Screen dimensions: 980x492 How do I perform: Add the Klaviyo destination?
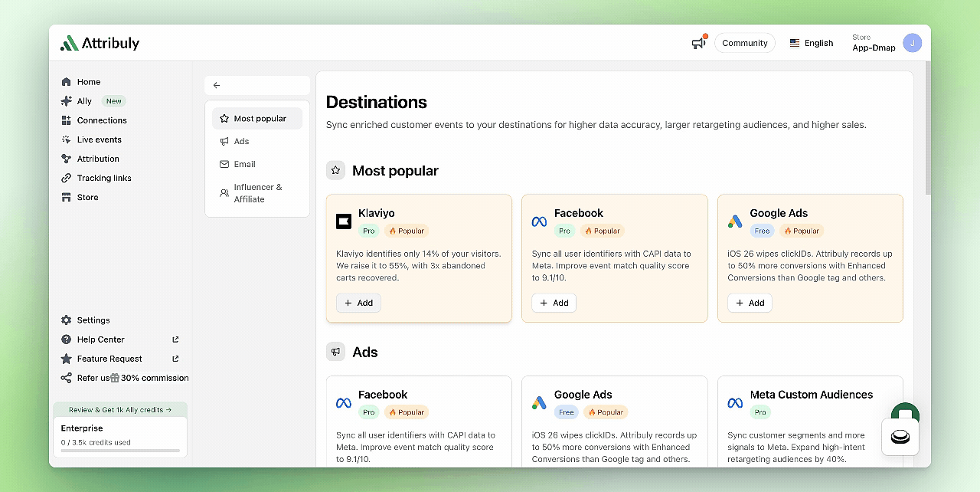(358, 303)
